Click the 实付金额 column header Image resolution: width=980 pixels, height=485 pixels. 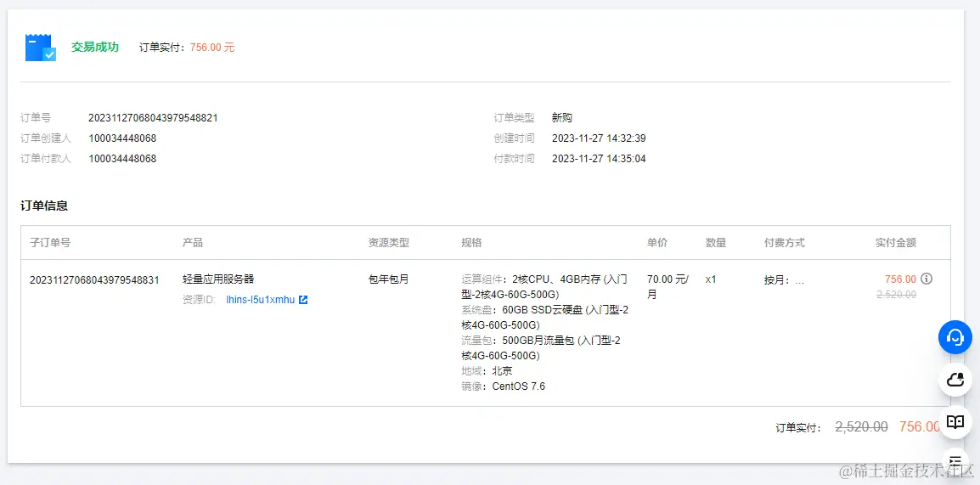click(x=896, y=243)
